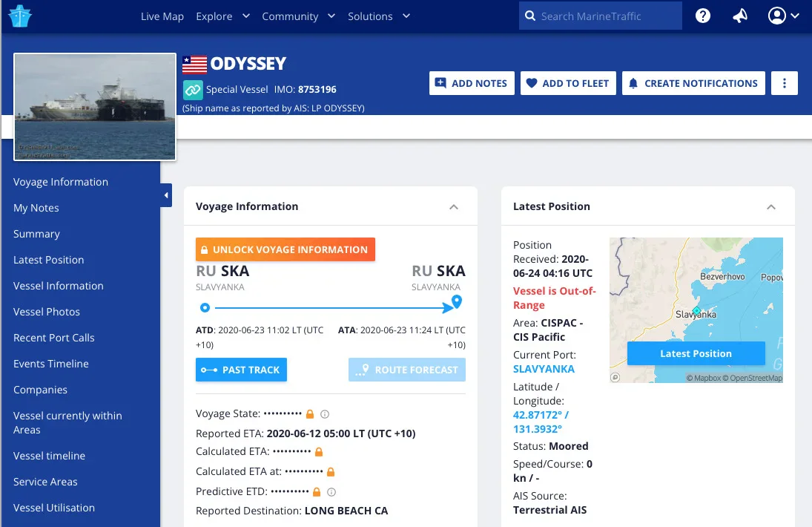
Task: Click the lock icon beside Voyage State
Action: pyautogui.click(x=310, y=414)
